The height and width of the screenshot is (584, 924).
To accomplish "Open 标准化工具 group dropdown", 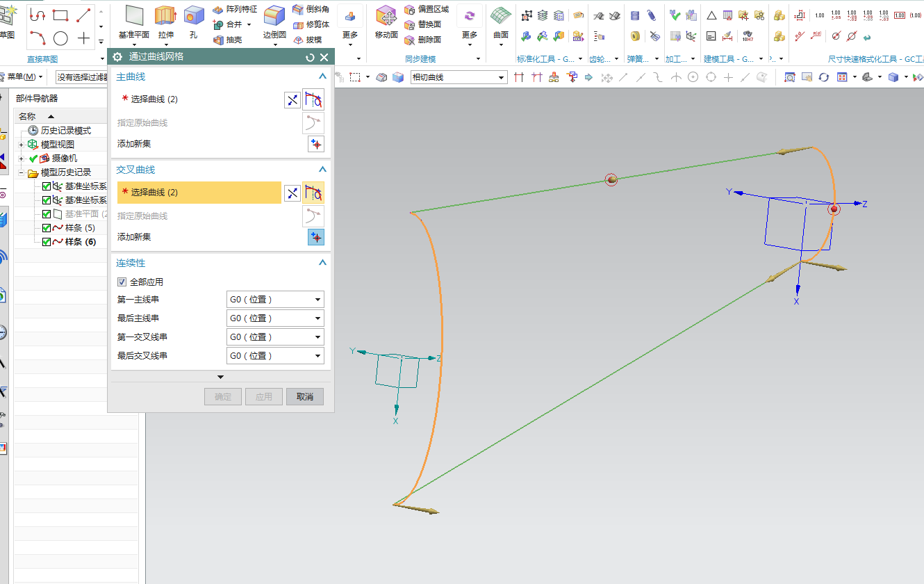I will pyautogui.click(x=581, y=59).
